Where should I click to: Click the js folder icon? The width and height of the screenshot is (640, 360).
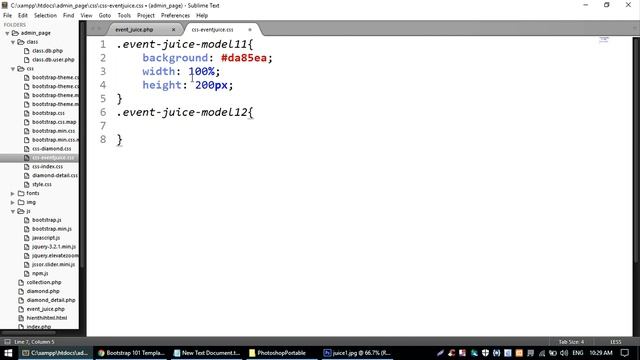(x=21, y=211)
